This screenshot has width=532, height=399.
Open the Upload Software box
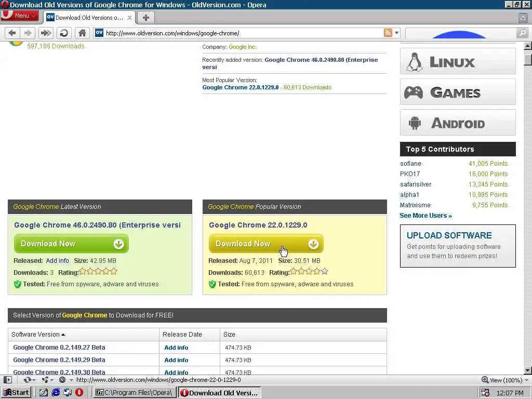coord(458,246)
